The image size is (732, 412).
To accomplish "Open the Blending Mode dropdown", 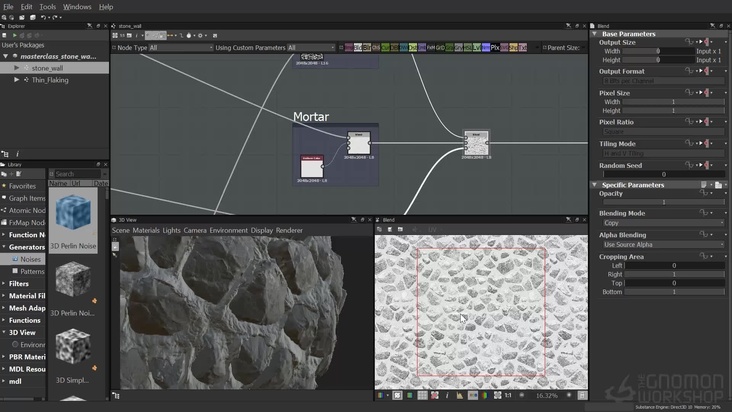I will (x=661, y=223).
